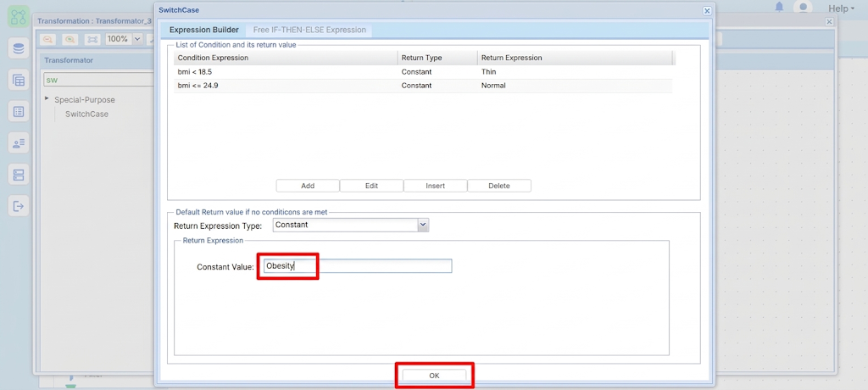Image resolution: width=868 pixels, height=390 pixels.
Task: Click the Transformator panel header
Action: pyautogui.click(x=97, y=60)
